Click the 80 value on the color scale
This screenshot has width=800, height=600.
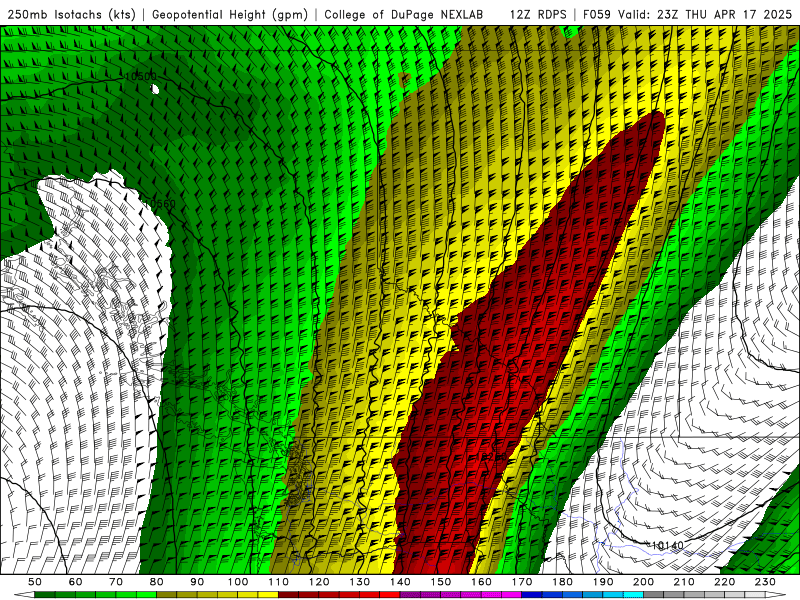pyautogui.click(x=157, y=582)
